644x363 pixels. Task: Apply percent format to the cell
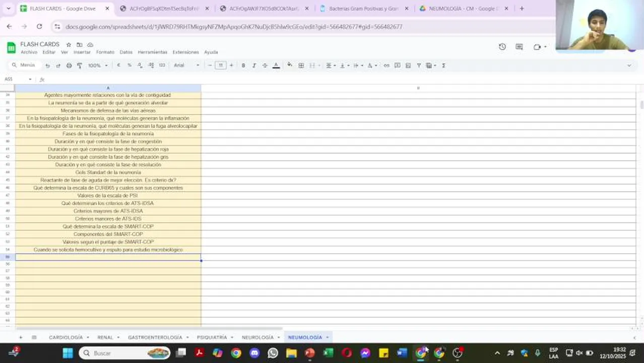pos(130,66)
